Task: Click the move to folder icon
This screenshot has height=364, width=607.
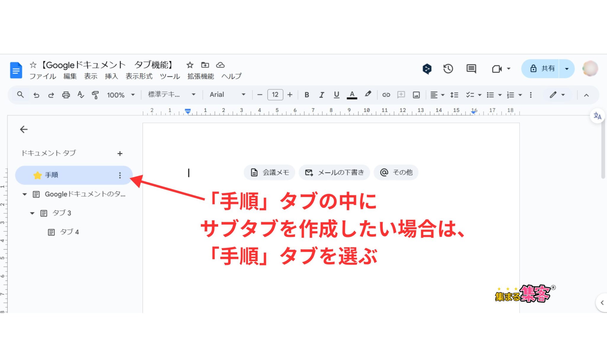Action: (205, 65)
